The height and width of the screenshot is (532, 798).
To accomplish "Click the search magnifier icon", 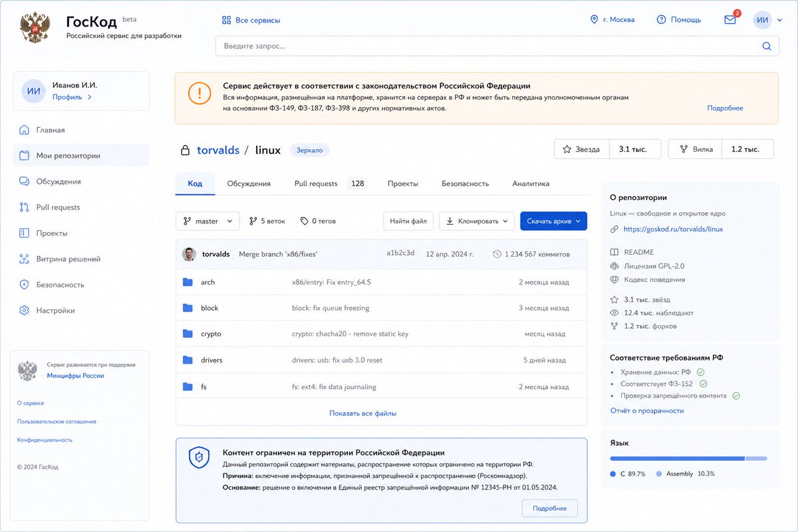I will coord(767,46).
